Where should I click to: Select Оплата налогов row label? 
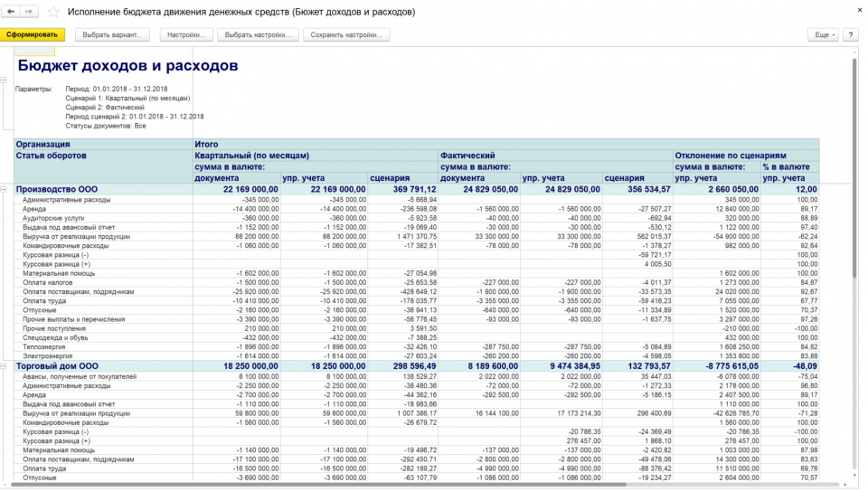(x=48, y=282)
